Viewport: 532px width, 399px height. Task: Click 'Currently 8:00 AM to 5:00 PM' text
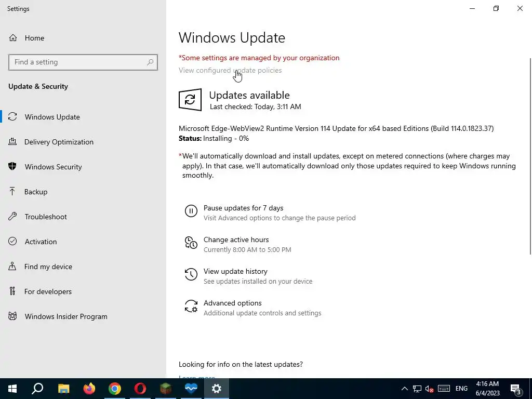(247, 250)
